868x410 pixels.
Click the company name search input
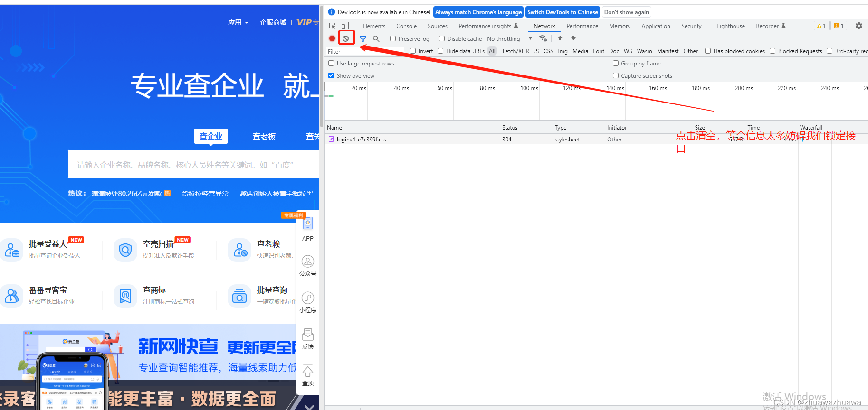(x=193, y=165)
